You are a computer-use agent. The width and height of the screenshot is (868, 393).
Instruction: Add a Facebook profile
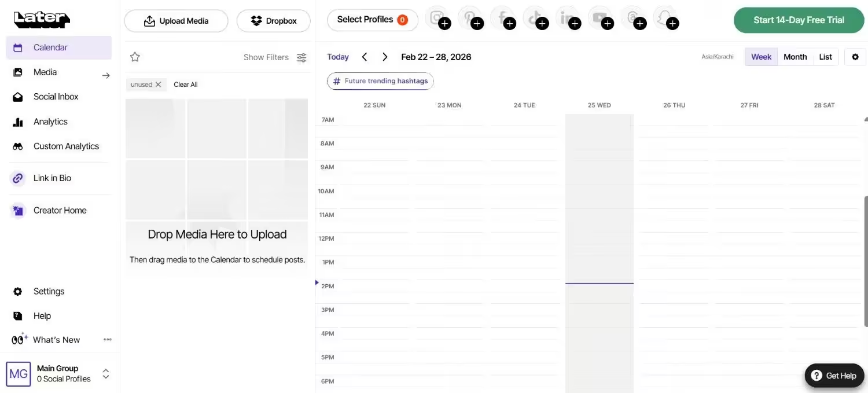coord(503,19)
